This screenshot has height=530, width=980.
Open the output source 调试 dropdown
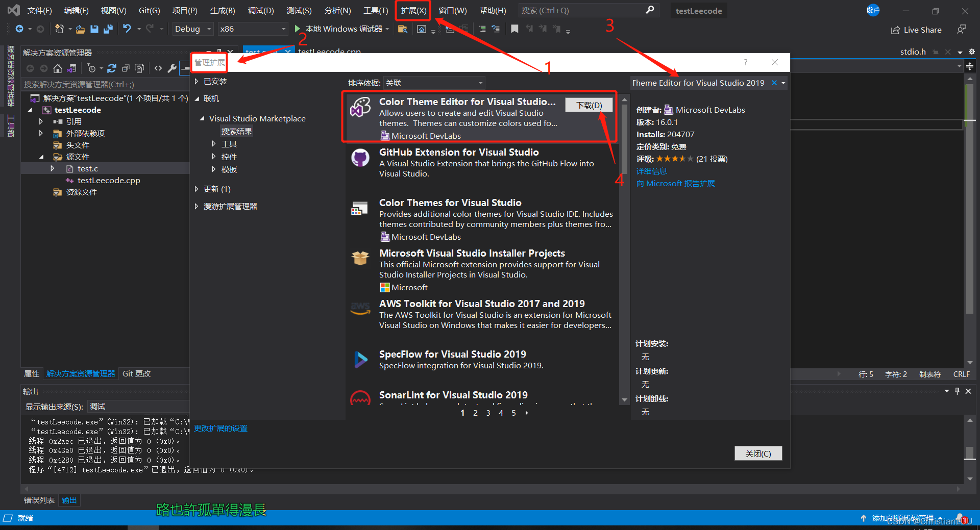pos(138,407)
